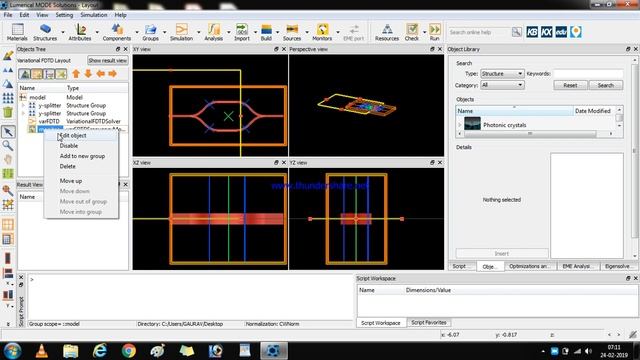
Task: Open the Simulation menu in menu bar
Action: point(93,15)
